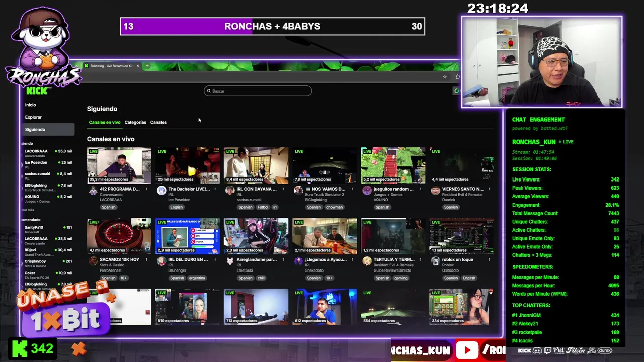
Task: Select Siguiendo in the sidebar
Action: [x=48, y=129]
